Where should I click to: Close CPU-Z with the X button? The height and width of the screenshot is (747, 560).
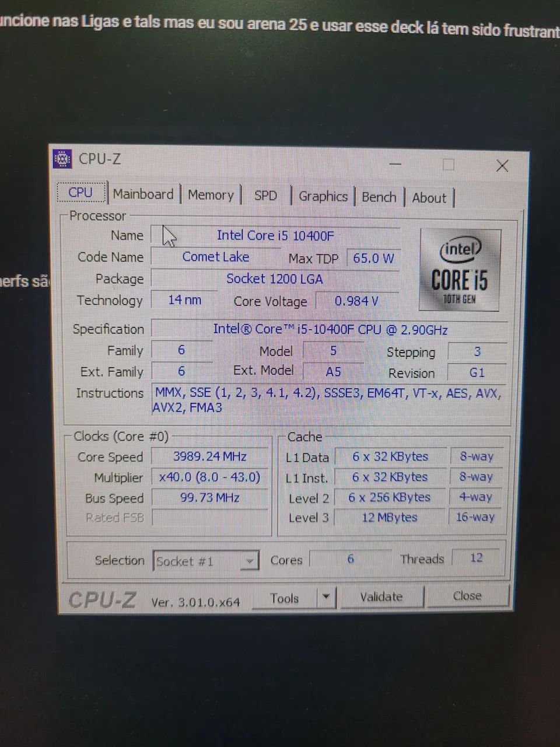[x=502, y=166]
